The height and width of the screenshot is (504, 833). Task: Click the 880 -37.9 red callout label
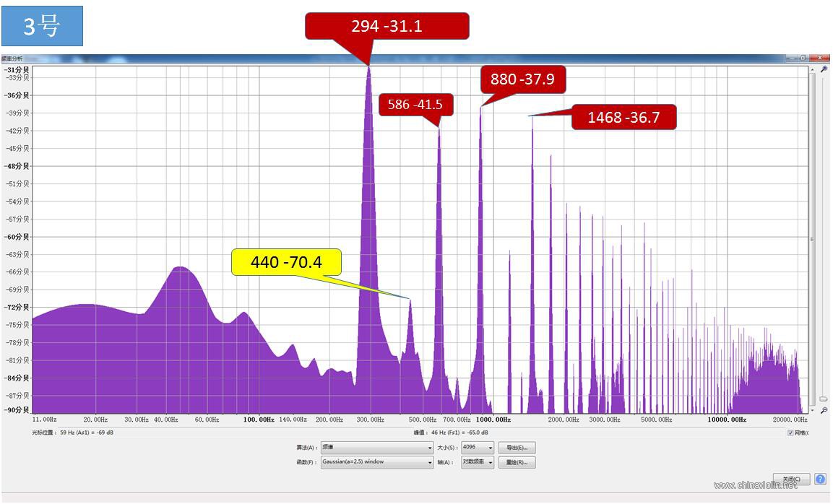pos(523,79)
